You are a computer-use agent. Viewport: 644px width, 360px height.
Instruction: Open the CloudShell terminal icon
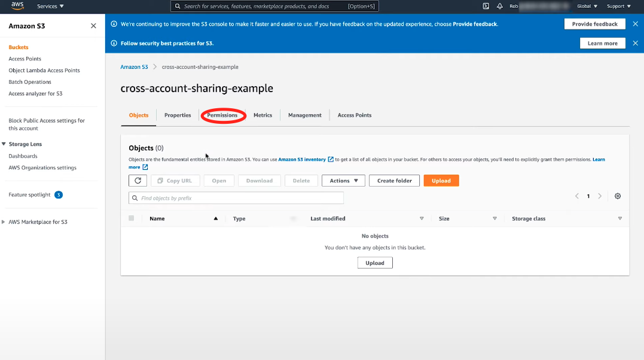click(486, 6)
